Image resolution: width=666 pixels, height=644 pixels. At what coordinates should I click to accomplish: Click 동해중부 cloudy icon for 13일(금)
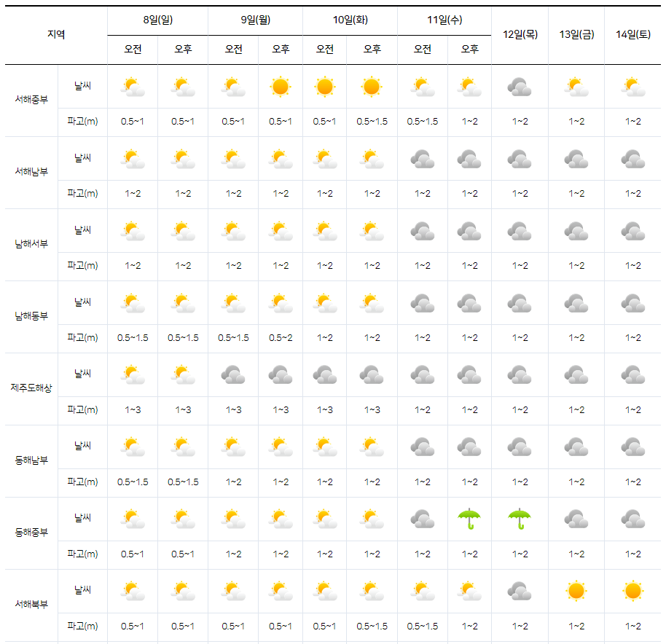tap(576, 519)
